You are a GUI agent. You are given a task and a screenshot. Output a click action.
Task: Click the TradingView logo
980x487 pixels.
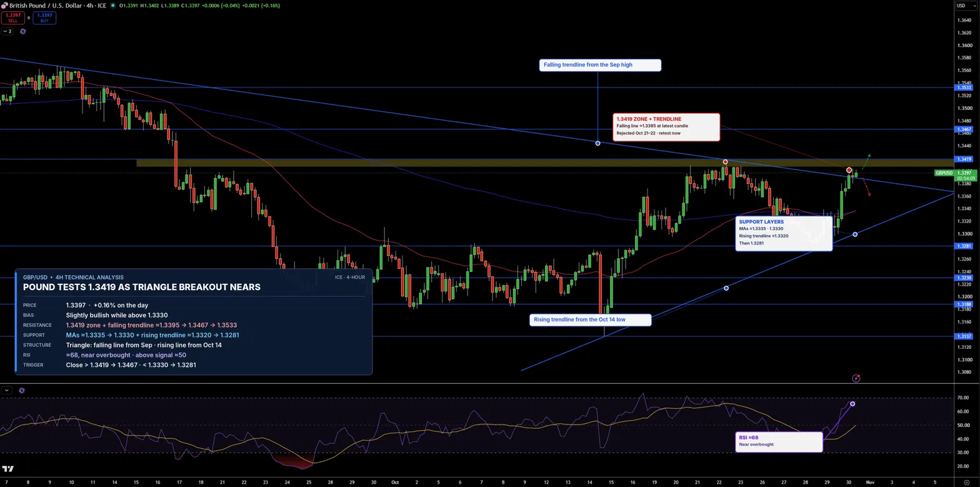[x=8, y=468]
